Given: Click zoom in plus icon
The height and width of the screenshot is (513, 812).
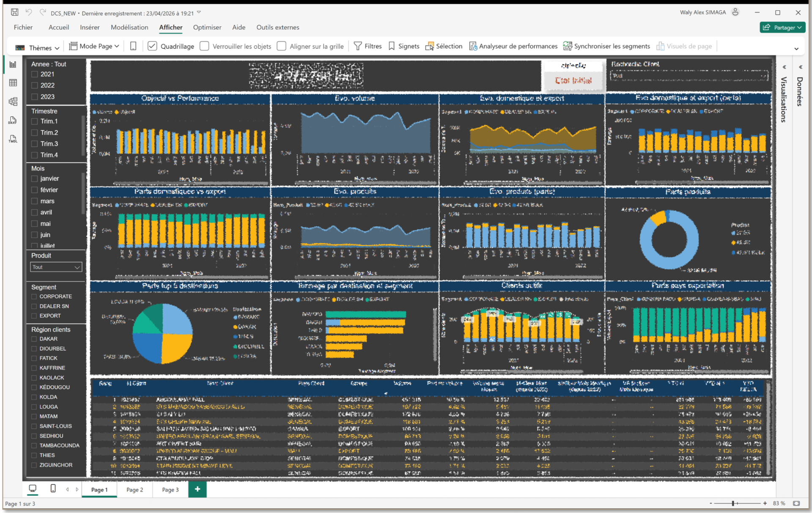Looking at the screenshot, I should pyautogui.click(x=765, y=503).
